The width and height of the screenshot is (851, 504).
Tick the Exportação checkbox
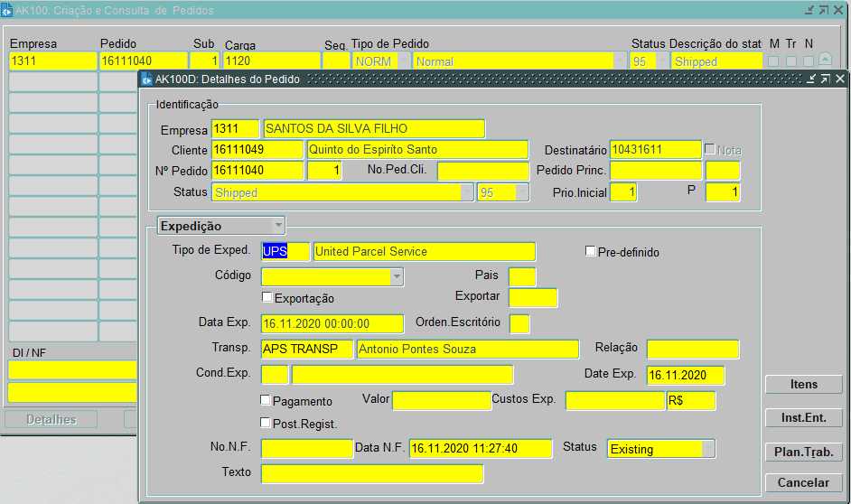[x=267, y=297]
